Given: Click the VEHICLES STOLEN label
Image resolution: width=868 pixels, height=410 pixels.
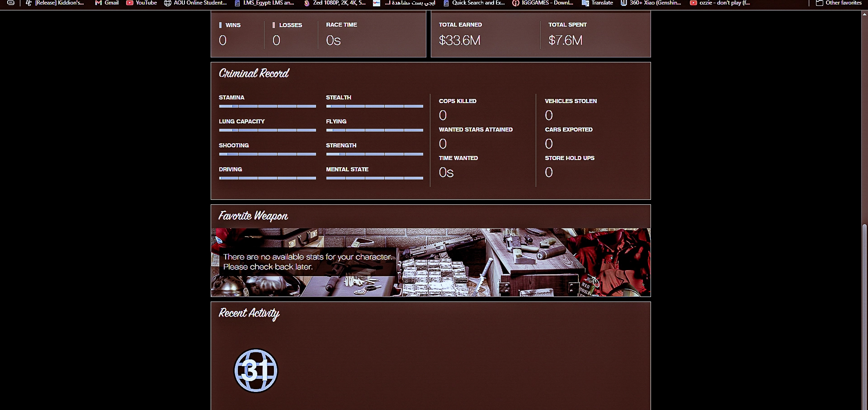Looking at the screenshot, I should pos(571,101).
